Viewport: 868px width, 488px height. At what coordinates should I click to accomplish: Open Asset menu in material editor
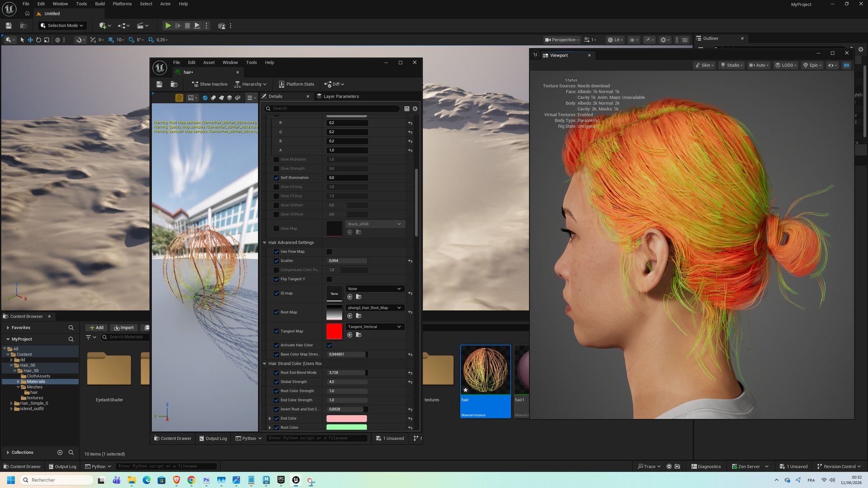click(x=209, y=62)
